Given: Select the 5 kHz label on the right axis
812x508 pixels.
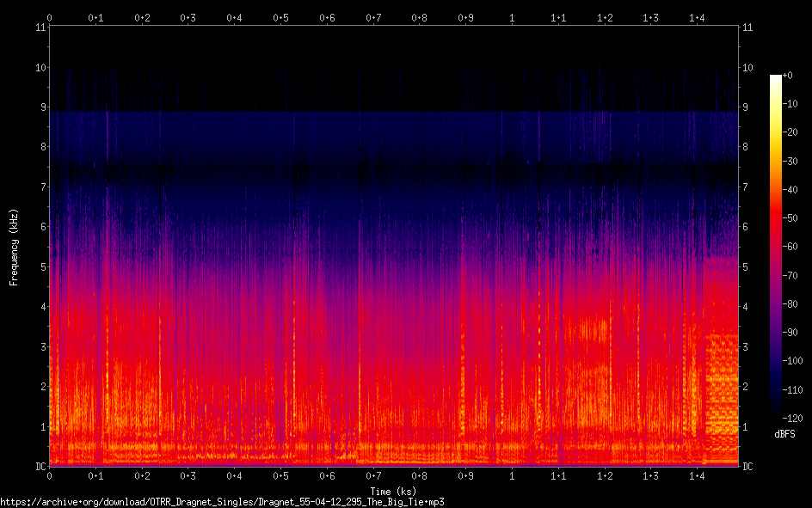Looking at the screenshot, I should coord(746,267).
